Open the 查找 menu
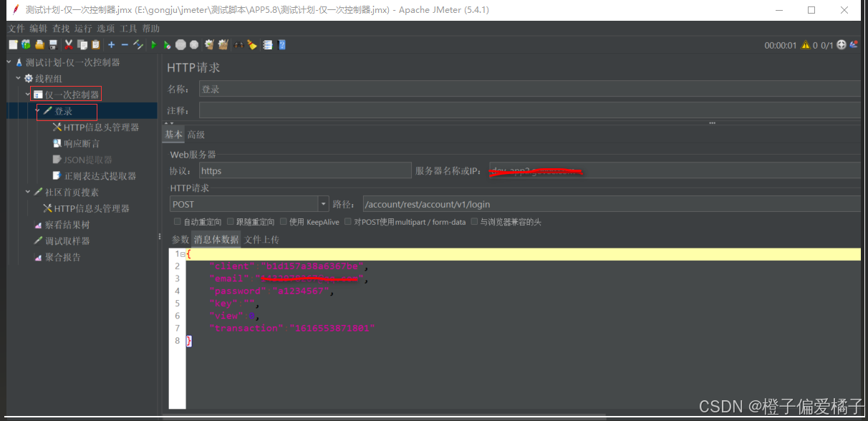 click(x=61, y=29)
